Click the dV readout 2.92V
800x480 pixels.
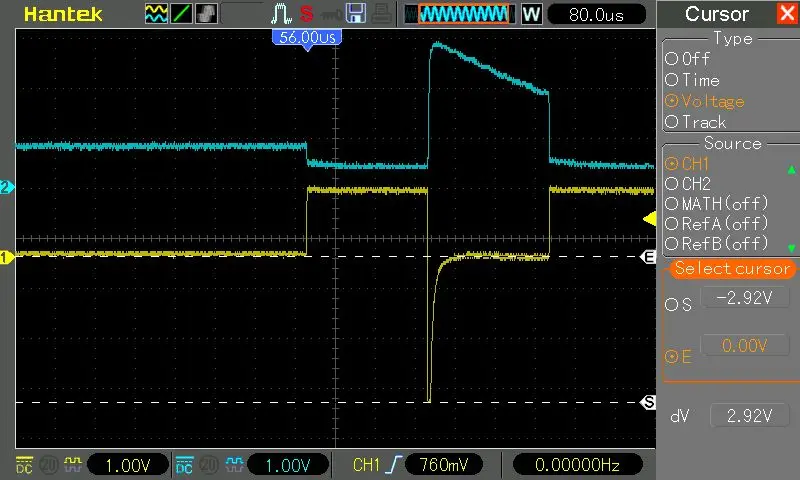tap(749, 416)
